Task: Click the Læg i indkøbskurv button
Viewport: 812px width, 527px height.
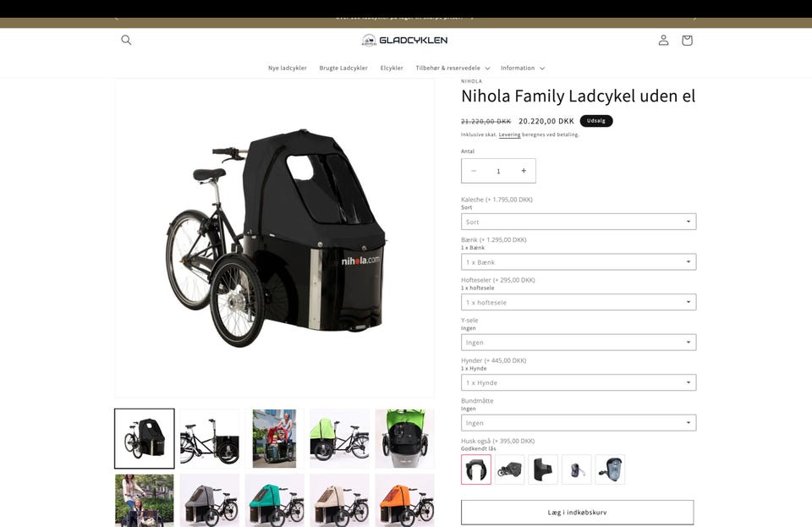Action: pos(578,513)
